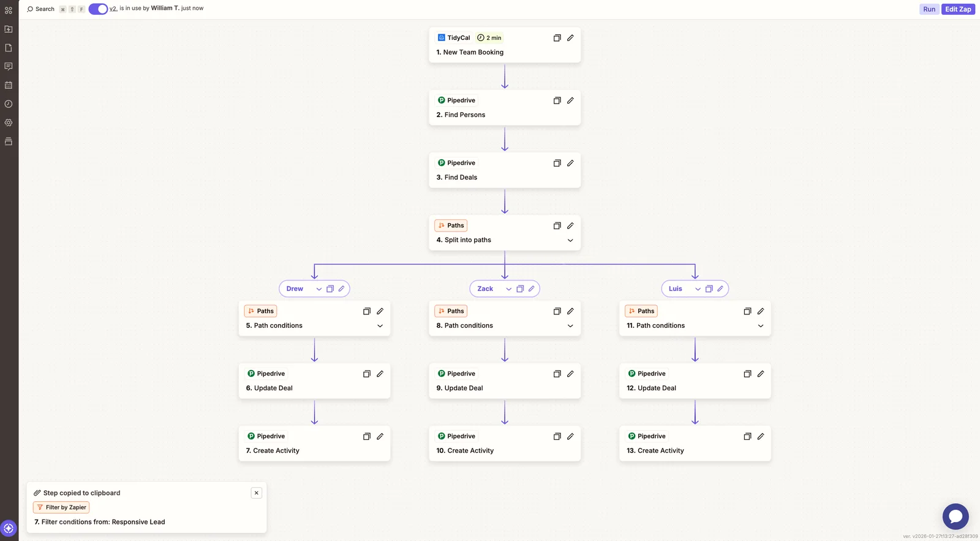980x541 pixels.
Task: Copy step 9 Update Deal
Action: point(557,374)
